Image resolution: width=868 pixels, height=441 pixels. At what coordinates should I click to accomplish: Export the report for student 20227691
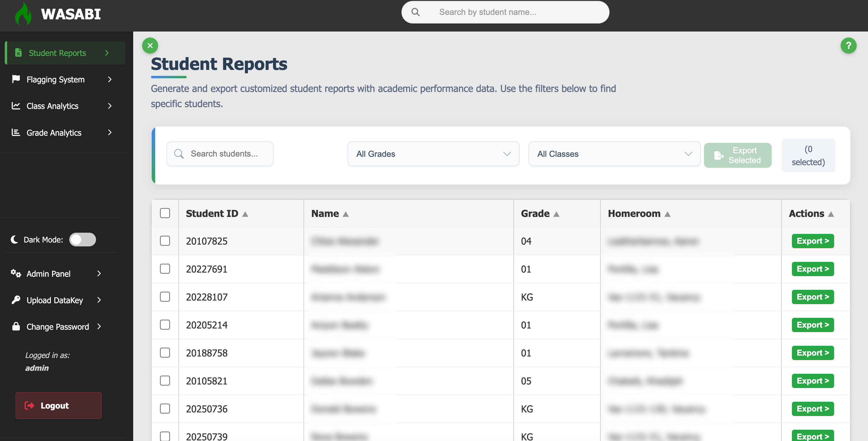click(812, 269)
